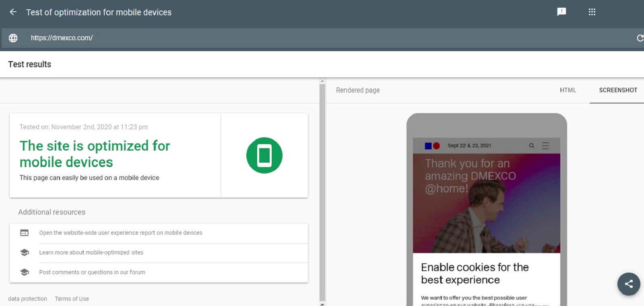Click the globe icon beside URL
Viewport: 644px width, 306px height.
pos(13,38)
